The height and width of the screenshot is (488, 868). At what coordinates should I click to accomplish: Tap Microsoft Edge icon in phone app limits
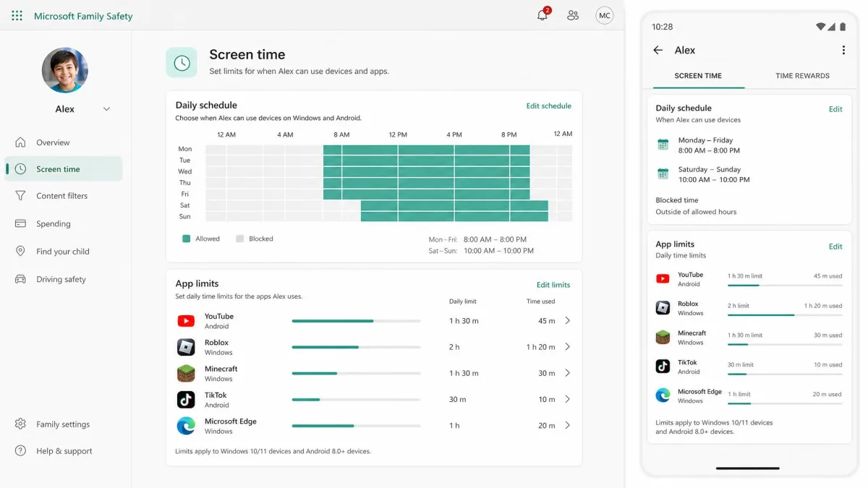coord(663,395)
